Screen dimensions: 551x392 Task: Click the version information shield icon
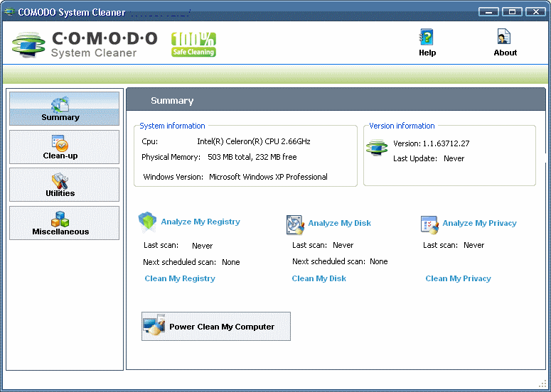[x=377, y=148]
